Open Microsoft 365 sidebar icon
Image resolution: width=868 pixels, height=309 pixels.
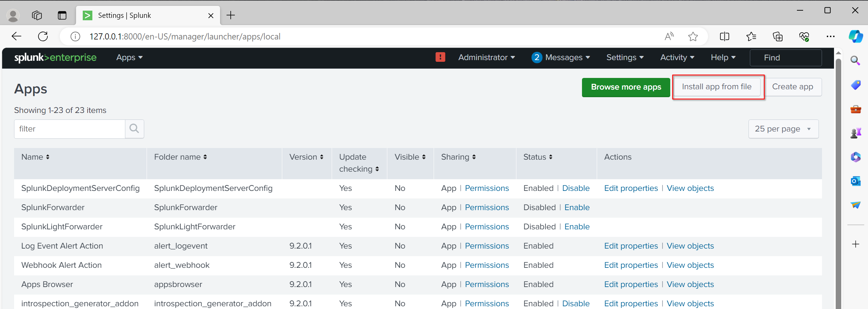855,157
